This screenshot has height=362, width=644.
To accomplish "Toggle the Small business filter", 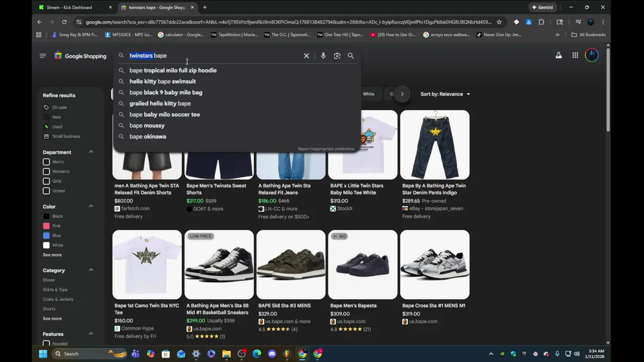I will [61, 136].
